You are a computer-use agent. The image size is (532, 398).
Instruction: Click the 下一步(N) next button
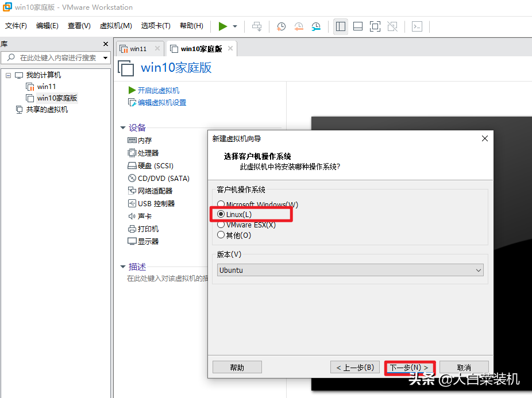[x=410, y=368]
